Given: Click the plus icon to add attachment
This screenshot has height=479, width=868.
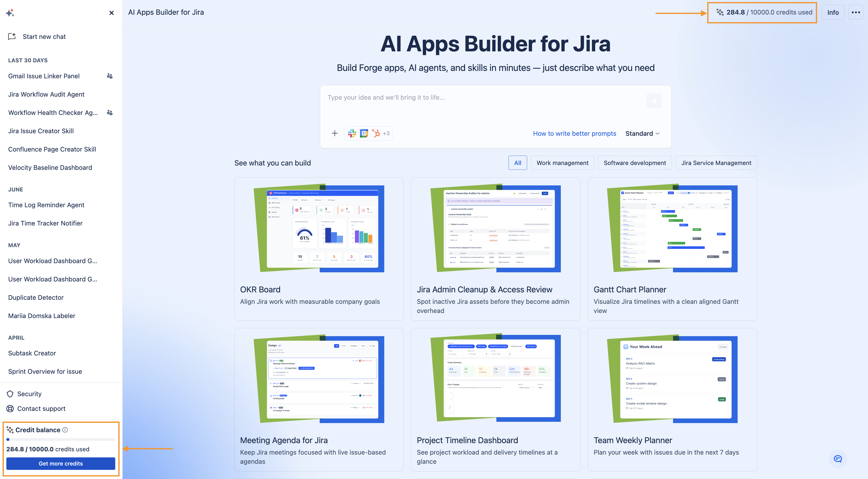Looking at the screenshot, I should point(335,133).
